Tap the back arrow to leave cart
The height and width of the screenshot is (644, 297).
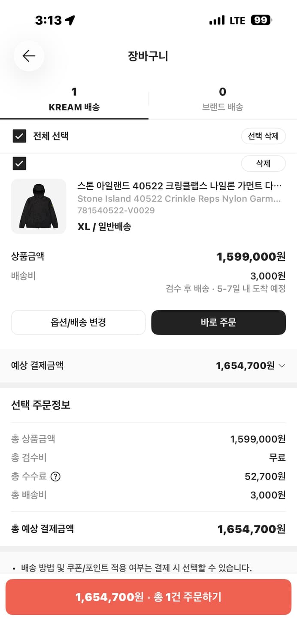pos(28,56)
